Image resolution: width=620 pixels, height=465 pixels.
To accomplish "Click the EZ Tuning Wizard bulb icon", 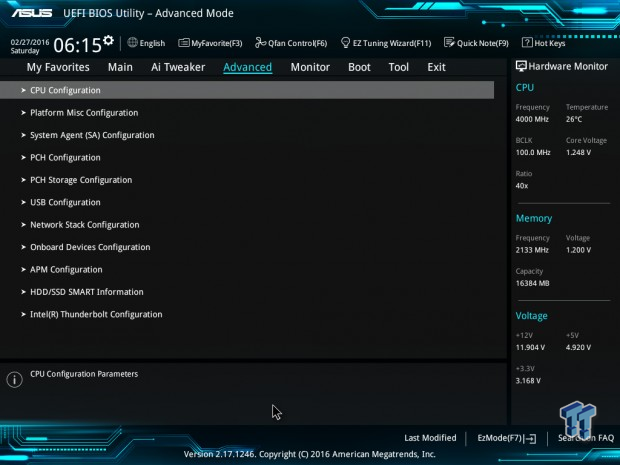I will 345,43.
